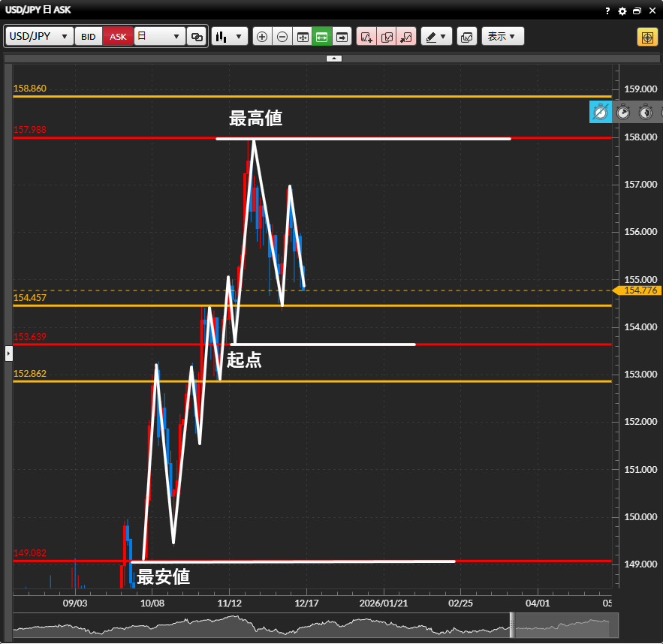Open the drawing pen tool menu
663x644 pixels.
[x=435, y=36]
